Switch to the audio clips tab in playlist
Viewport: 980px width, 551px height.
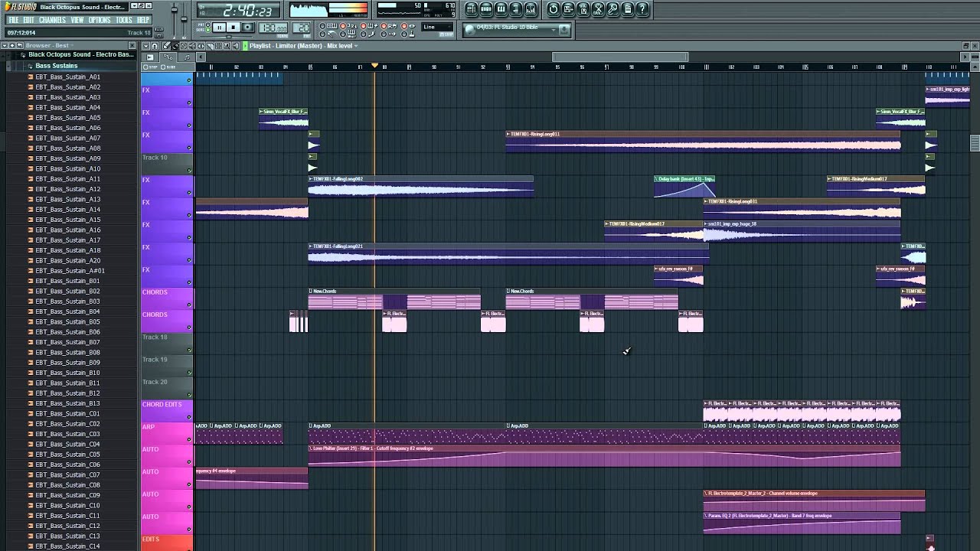coord(150,57)
